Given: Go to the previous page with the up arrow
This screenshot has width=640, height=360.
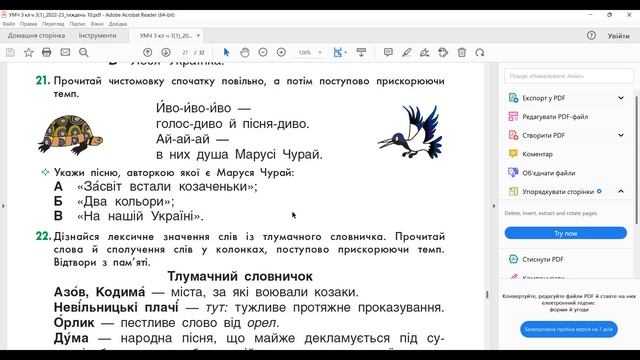Looking at the screenshot, I should (x=147, y=52).
